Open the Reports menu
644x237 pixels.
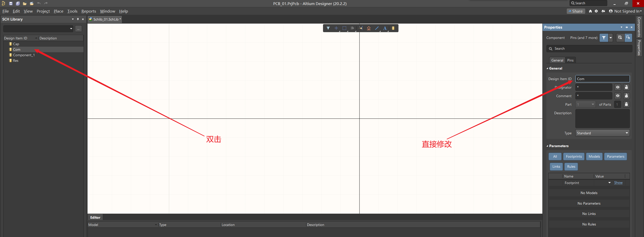(89, 11)
